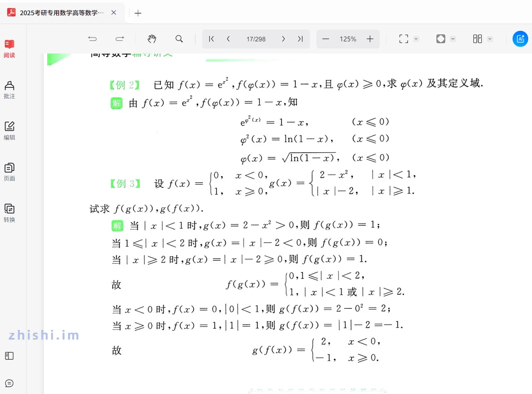This screenshot has height=394, width=532.
Task: Advance to the next page
Action: point(284,39)
